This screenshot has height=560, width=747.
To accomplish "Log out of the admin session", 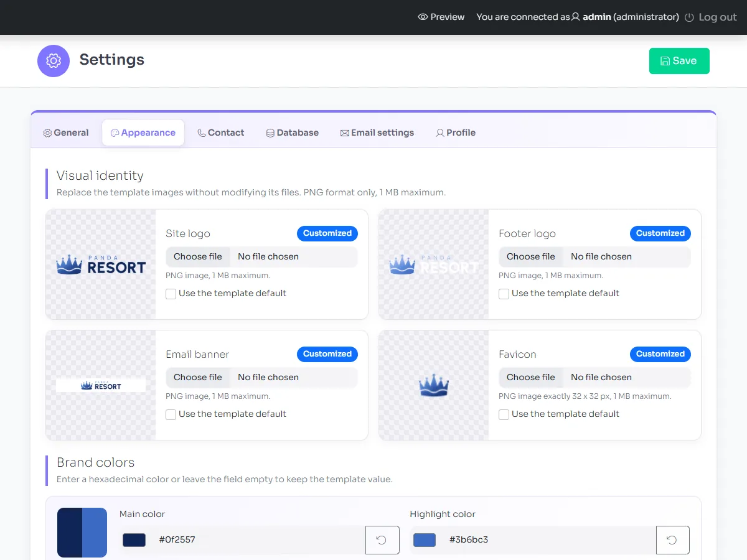I will tap(711, 17).
